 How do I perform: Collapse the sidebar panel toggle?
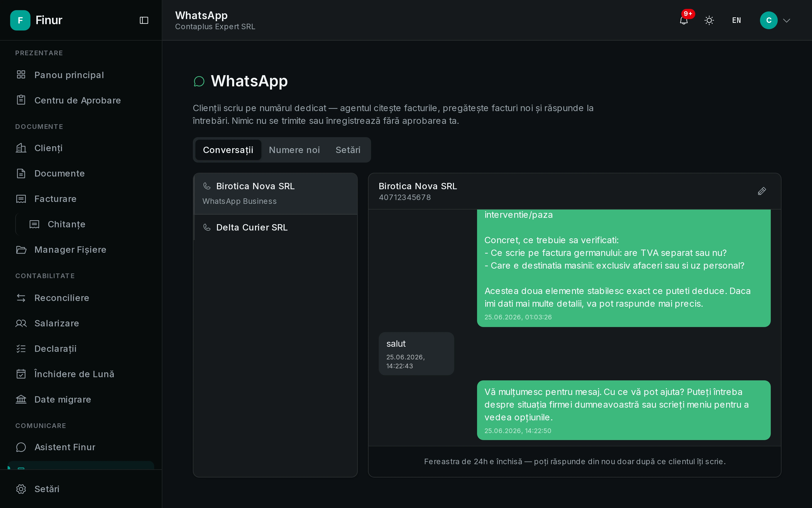[144, 21]
